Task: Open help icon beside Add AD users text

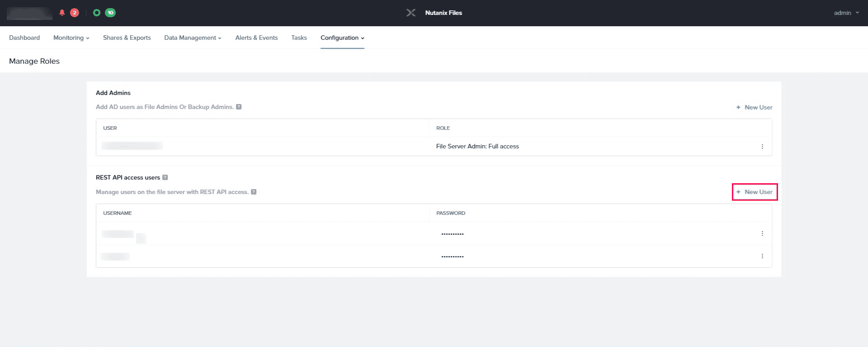Action: click(239, 107)
